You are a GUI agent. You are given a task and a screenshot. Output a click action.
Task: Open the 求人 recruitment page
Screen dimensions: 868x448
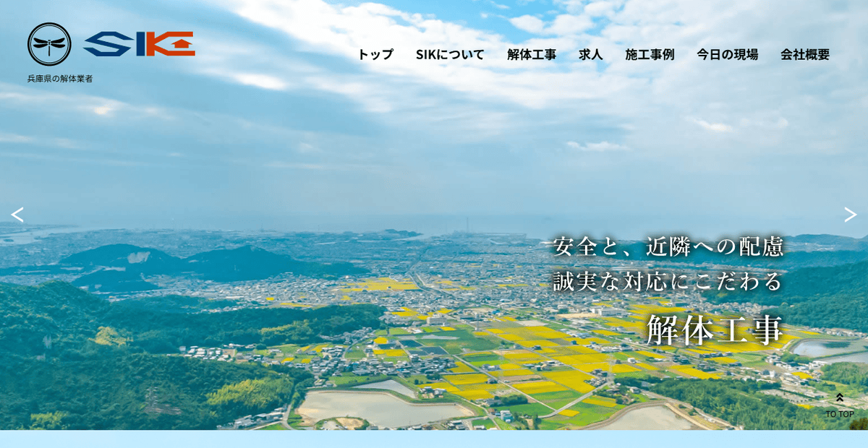tap(589, 54)
